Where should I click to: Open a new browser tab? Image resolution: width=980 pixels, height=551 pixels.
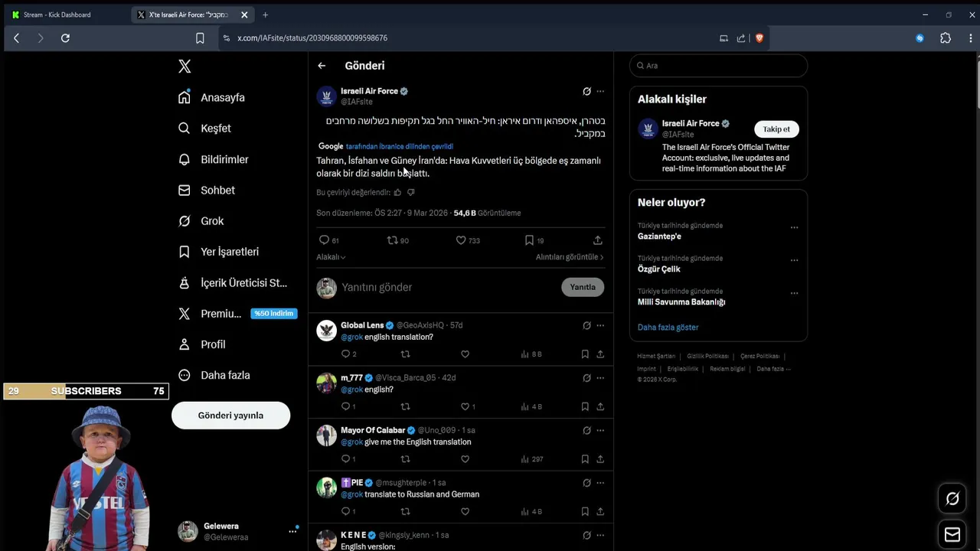265,15
